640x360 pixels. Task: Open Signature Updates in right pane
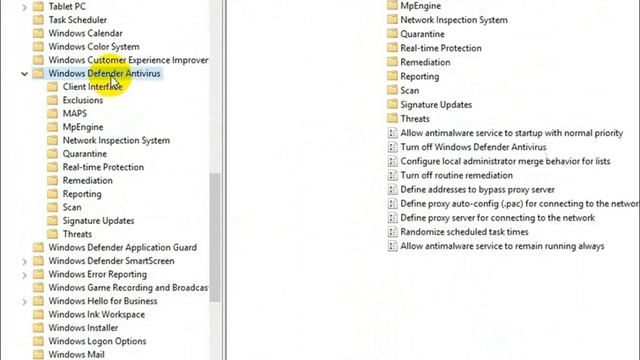tap(436, 105)
